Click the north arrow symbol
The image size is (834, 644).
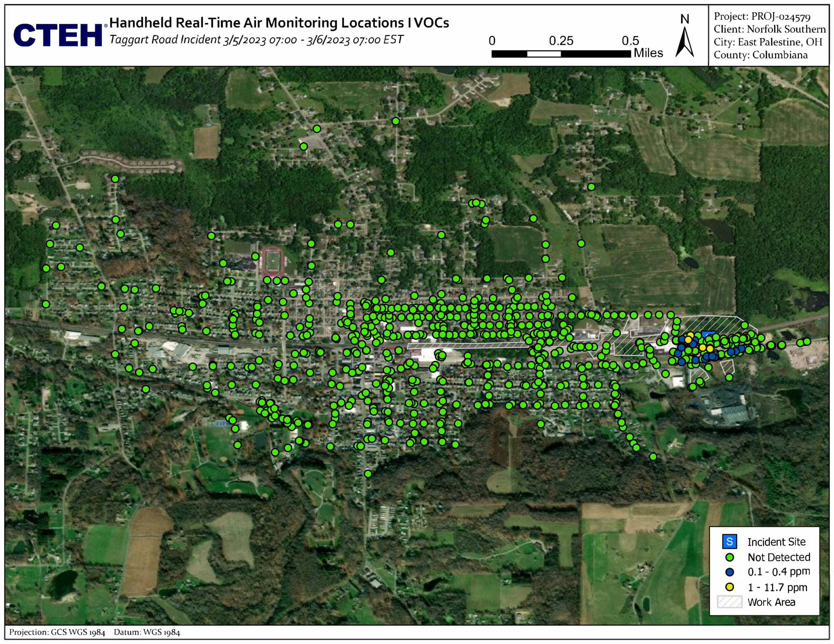[685, 42]
